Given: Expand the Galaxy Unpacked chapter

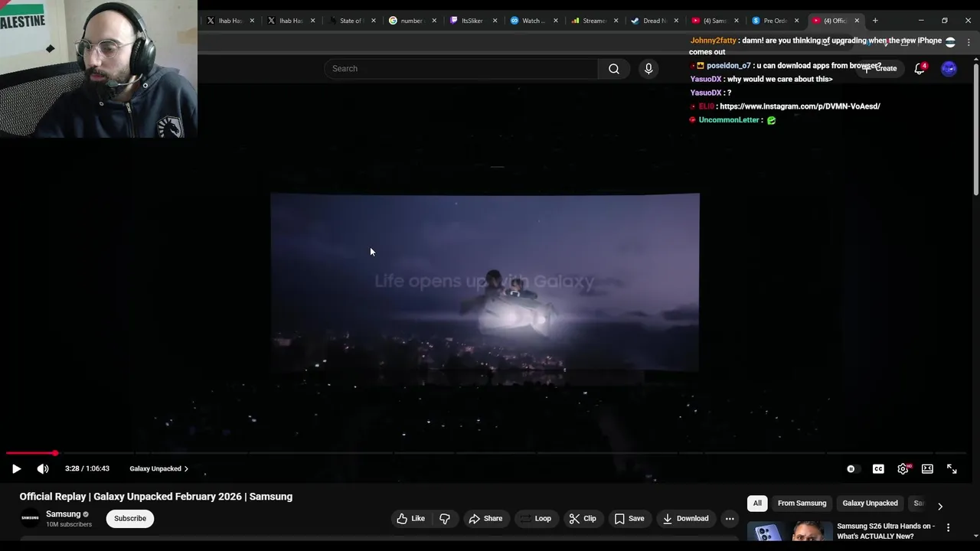Looking at the screenshot, I should pyautogui.click(x=158, y=468).
